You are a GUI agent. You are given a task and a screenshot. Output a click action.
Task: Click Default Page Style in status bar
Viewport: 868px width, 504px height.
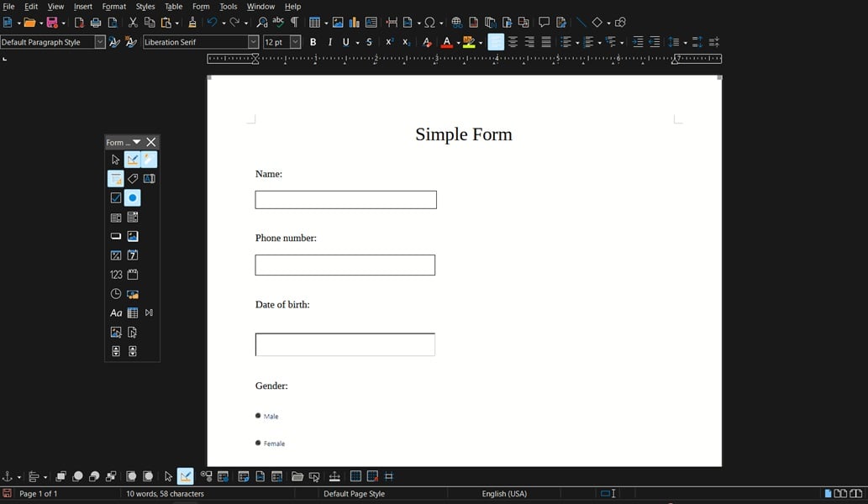[x=355, y=493]
